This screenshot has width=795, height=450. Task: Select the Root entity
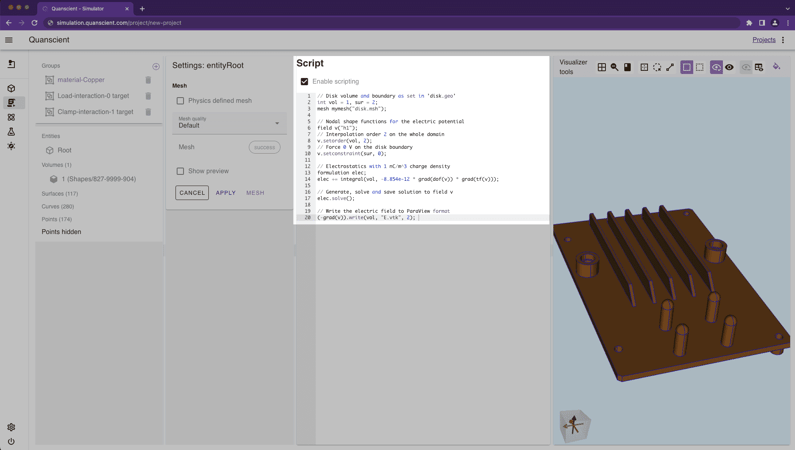64,151
